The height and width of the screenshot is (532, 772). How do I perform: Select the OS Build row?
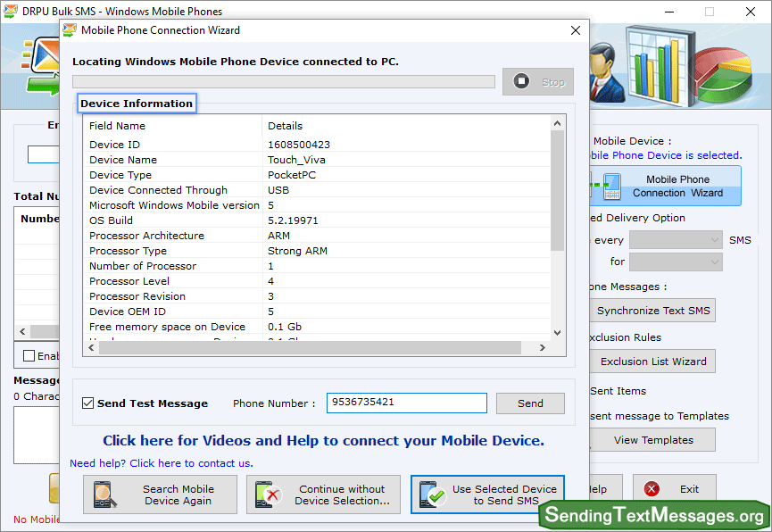point(317,220)
